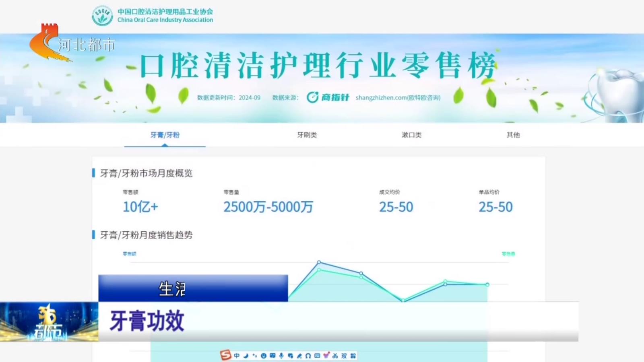Image resolution: width=644 pixels, height=362 pixels.
Task: Open the Sogou toolbox grid icon
Action: [353, 356]
